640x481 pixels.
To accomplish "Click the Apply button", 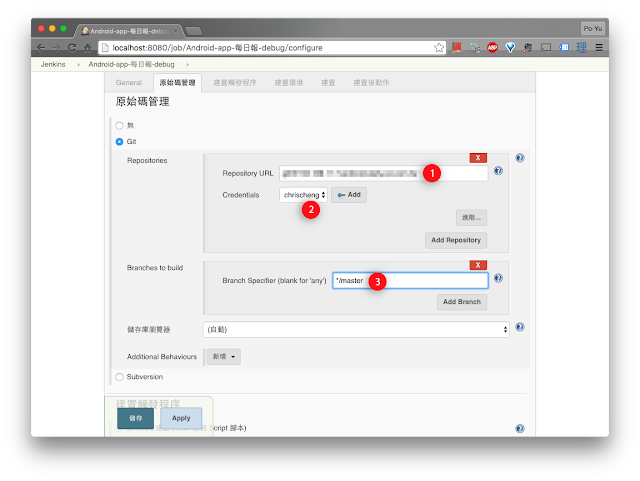I will pyautogui.click(x=181, y=418).
